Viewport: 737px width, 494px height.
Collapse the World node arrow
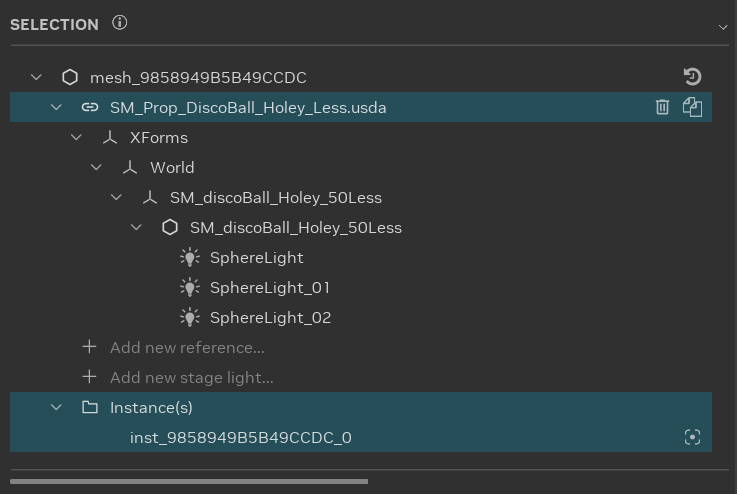point(97,167)
